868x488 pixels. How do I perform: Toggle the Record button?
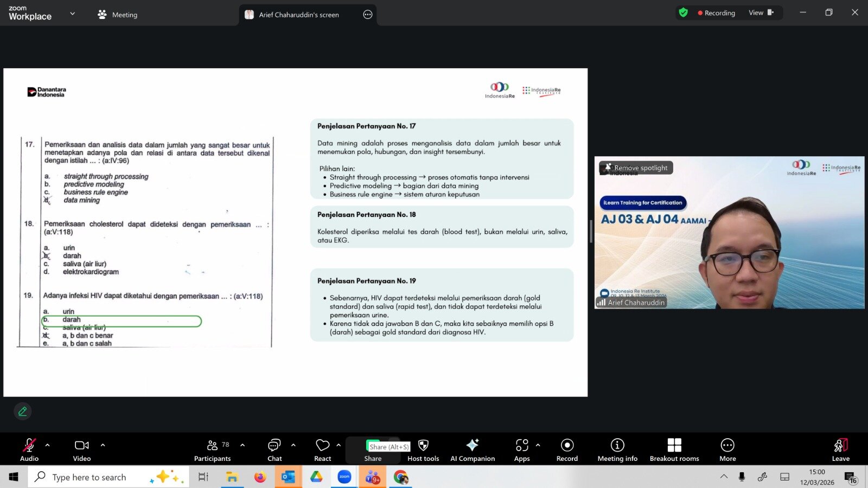567,450
